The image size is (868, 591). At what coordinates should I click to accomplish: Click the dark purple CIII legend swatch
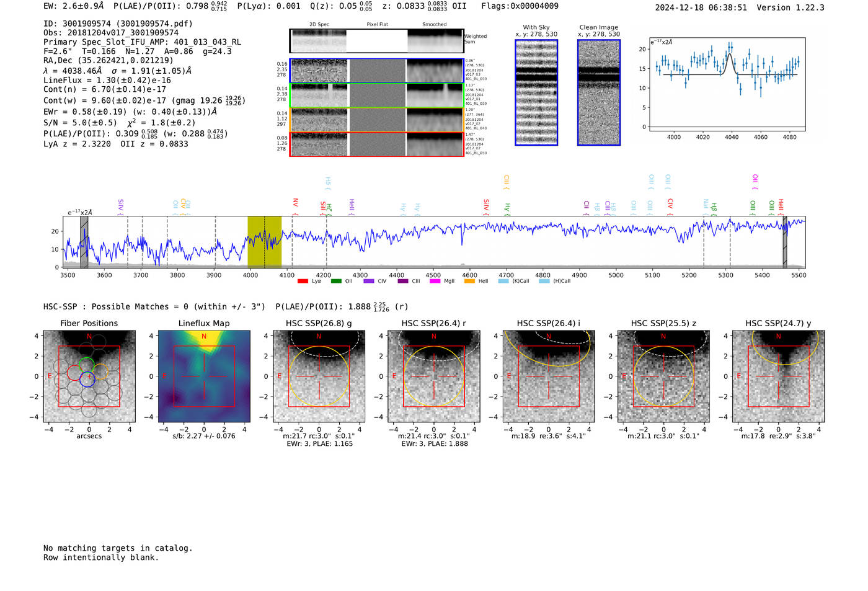(403, 281)
